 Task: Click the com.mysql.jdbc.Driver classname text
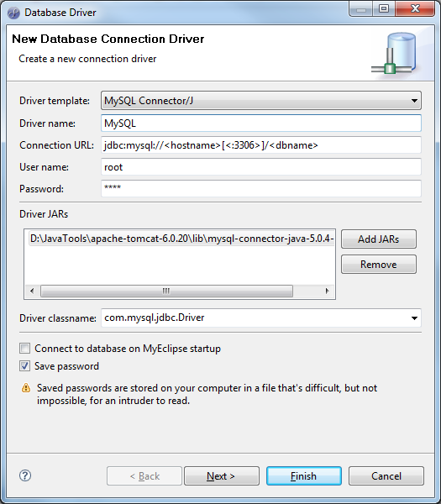tap(155, 318)
